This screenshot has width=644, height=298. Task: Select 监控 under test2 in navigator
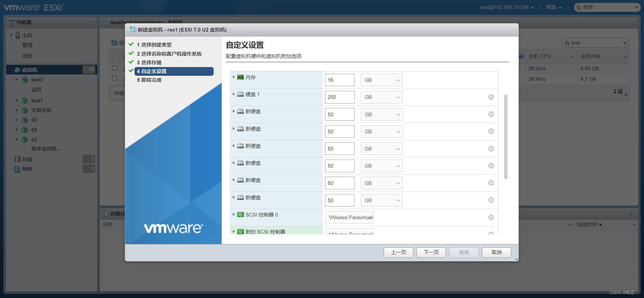pos(36,90)
